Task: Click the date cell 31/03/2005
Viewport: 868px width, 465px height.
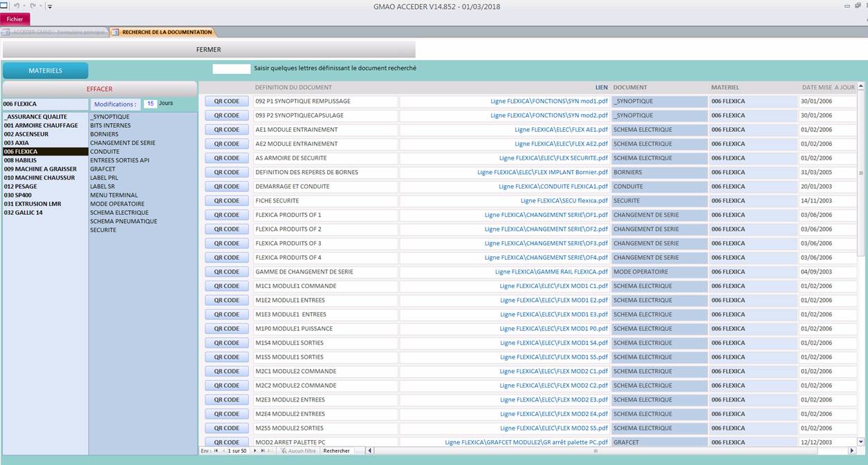Action: 827,172
